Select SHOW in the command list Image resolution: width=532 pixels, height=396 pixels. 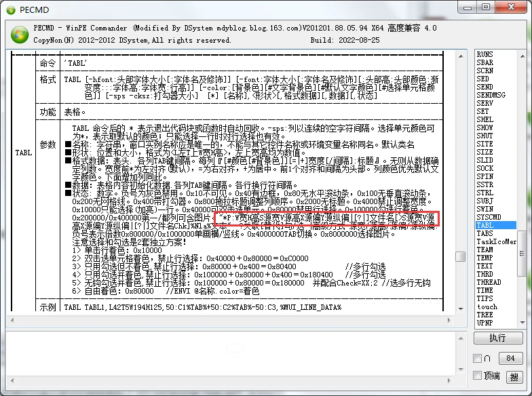[x=484, y=127]
